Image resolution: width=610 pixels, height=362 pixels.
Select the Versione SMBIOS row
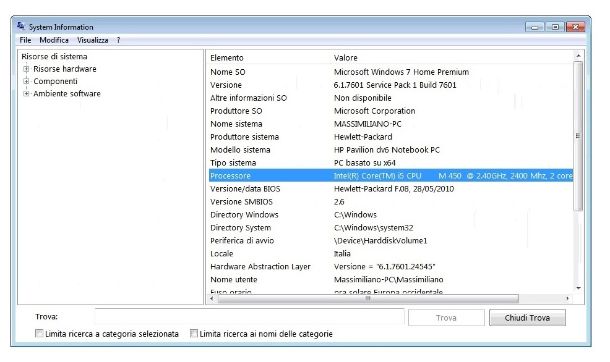[x=391, y=202]
